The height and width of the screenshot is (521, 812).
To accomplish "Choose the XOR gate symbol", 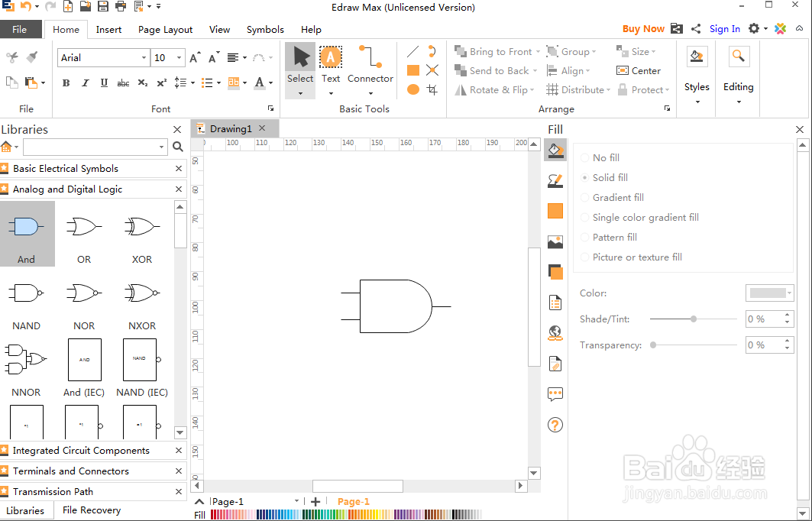I will coord(142,234).
